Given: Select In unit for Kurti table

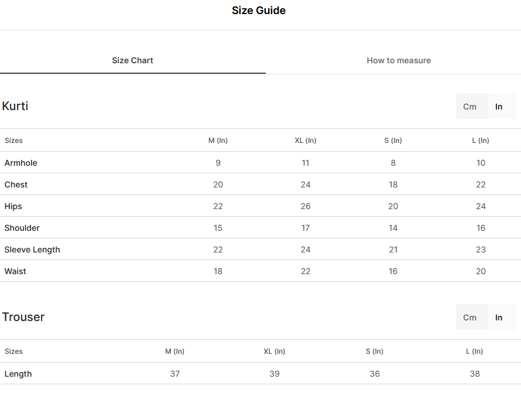Looking at the screenshot, I should tap(499, 107).
